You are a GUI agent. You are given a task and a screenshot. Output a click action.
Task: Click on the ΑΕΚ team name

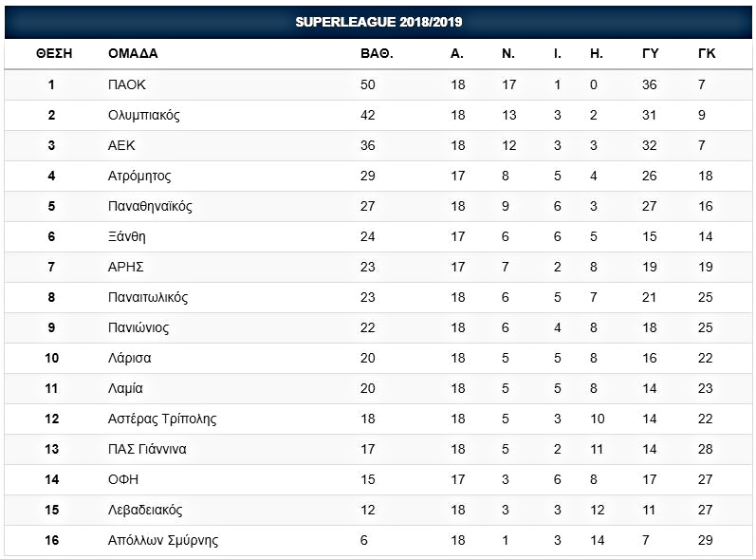(x=121, y=145)
